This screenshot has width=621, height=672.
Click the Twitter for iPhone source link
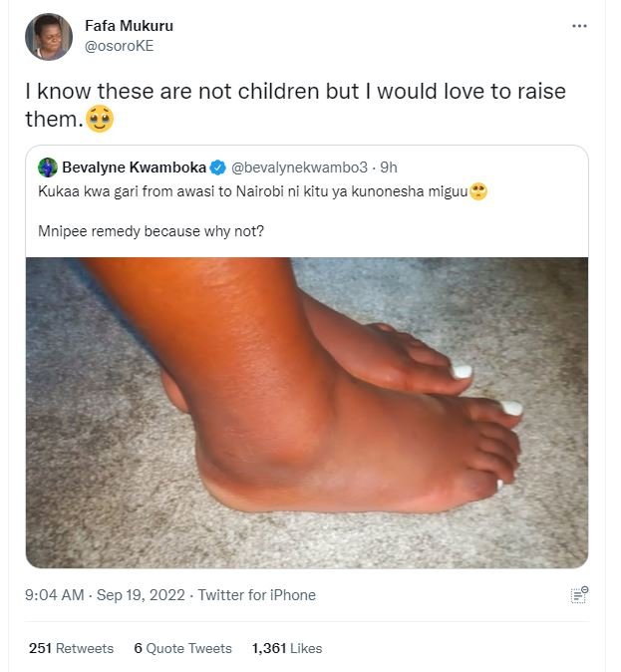256,595
